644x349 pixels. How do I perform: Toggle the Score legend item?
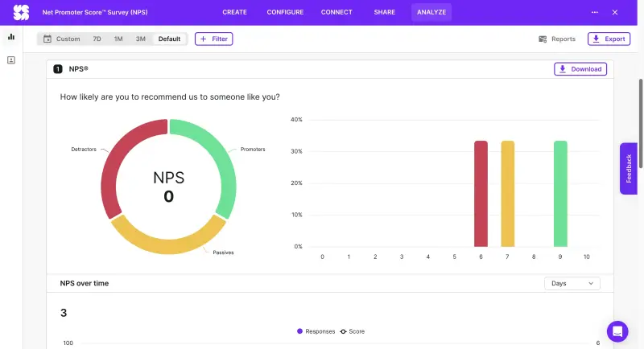coord(353,331)
